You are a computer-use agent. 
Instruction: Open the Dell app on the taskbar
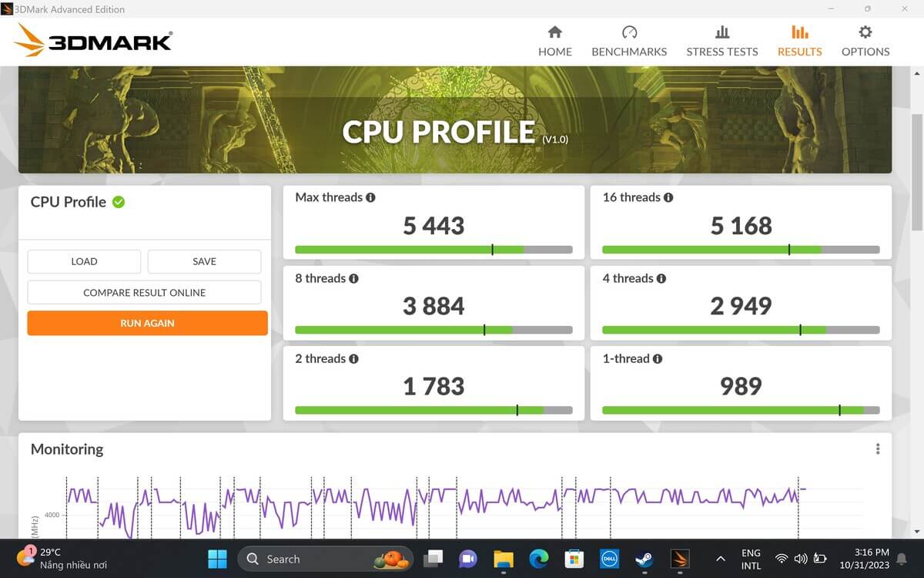point(608,559)
